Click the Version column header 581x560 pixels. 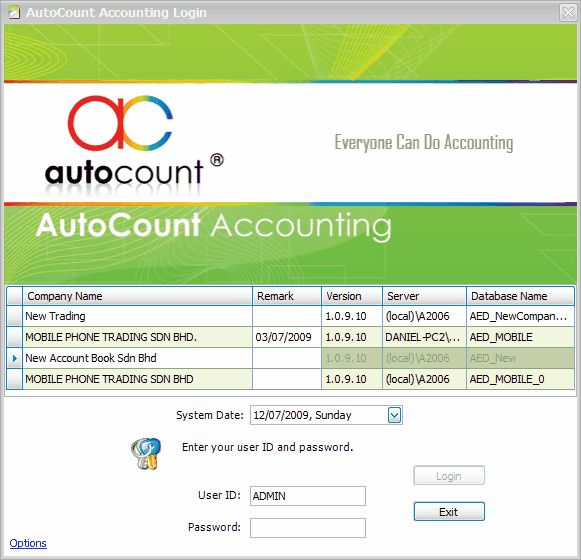tap(352, 296)
